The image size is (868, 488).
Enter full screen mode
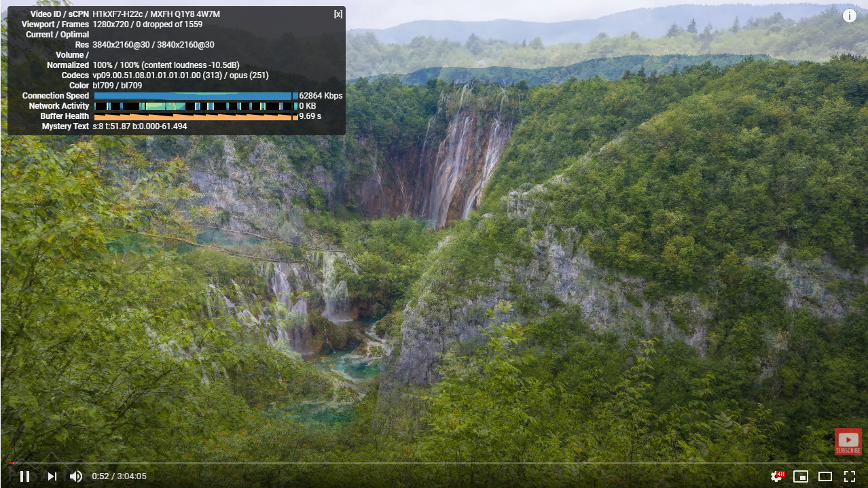[x=850, y=476]
